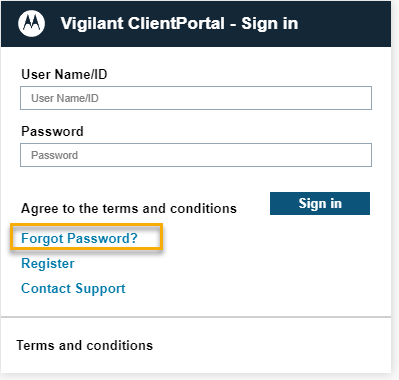
Task: Open the Forgot Password? link
Action: tap(79, 238)
